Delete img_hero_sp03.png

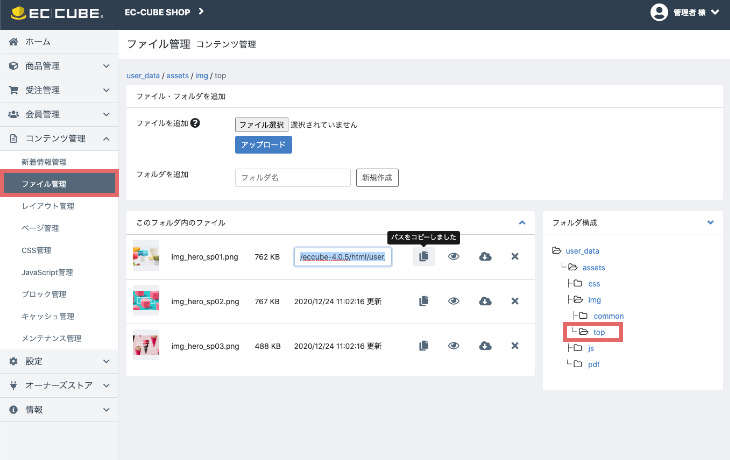(x=515, y=346)
